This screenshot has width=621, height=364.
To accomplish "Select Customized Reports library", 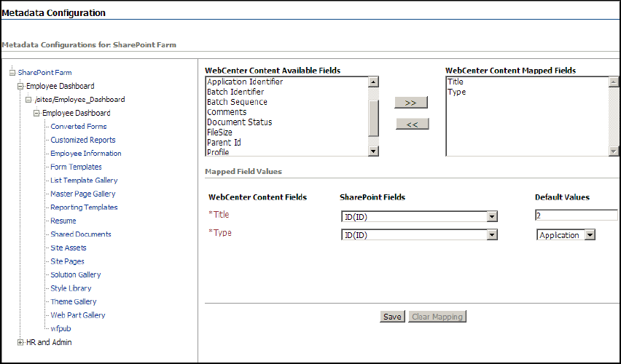I will (83, 140).
